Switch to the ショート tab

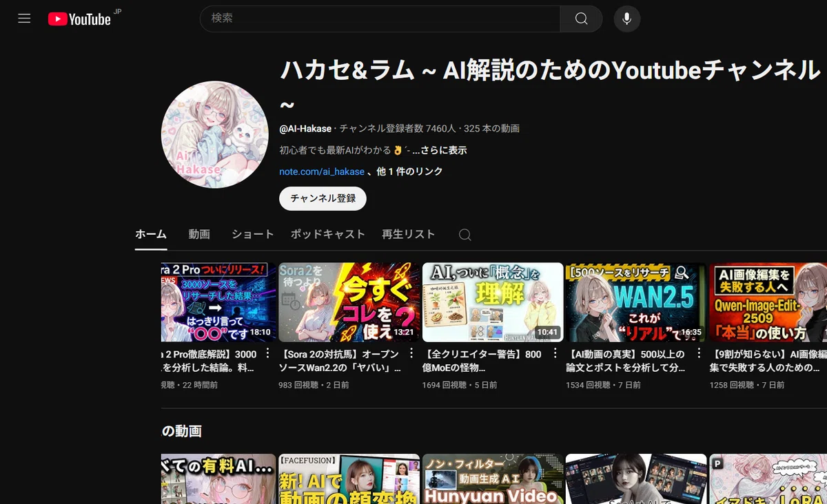coord(253,234)
